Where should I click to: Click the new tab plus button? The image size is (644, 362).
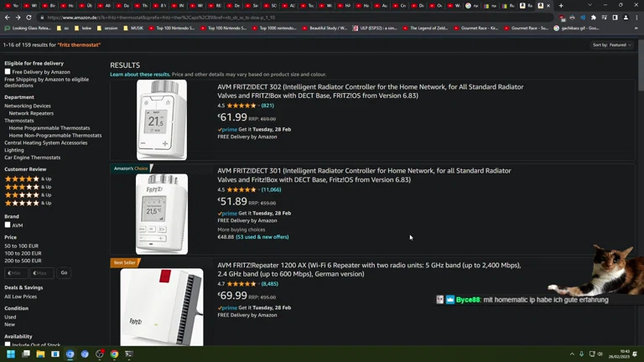coord(561,6)
